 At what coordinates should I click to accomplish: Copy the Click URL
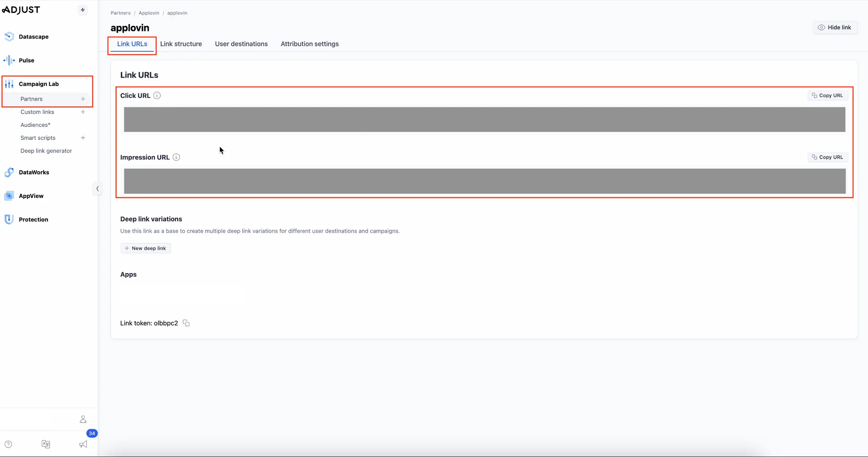click(x=828, y=95)
